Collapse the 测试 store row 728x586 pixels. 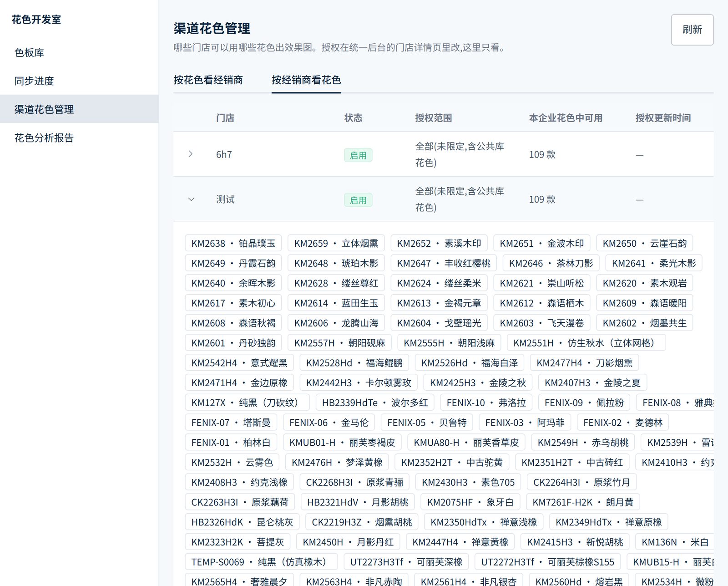[191, 199]
